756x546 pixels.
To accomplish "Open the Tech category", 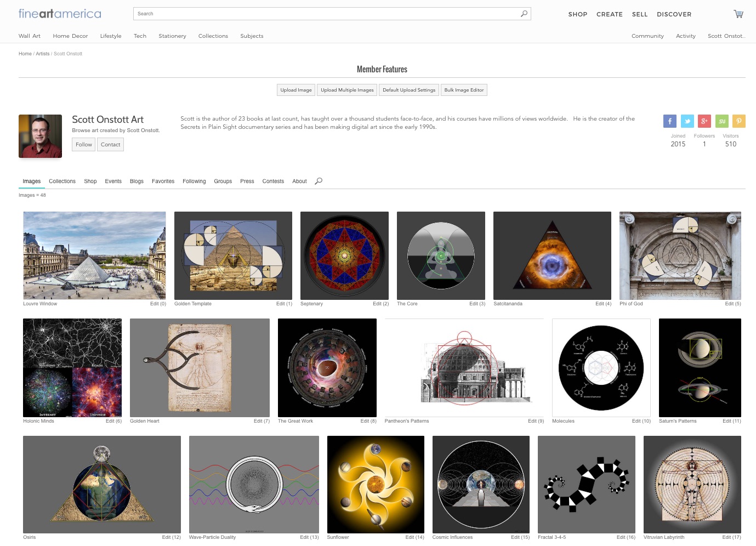I will [140, 36].
